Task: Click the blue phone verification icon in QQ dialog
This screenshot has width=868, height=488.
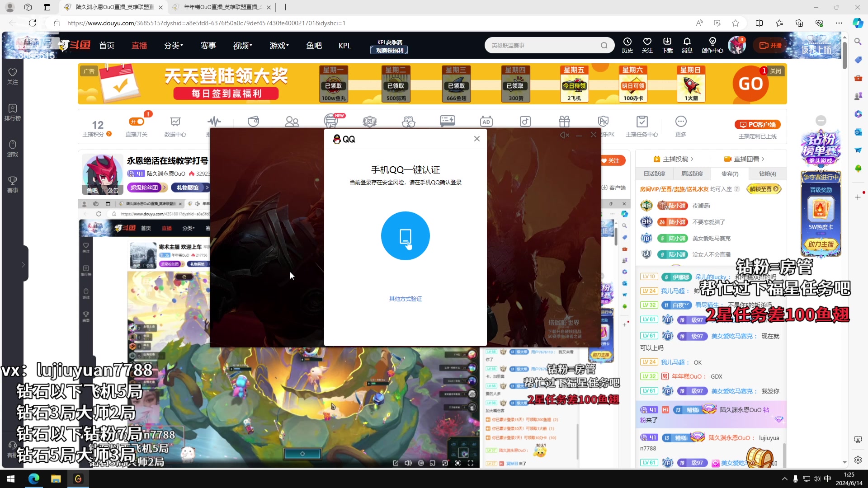Action: pyautogui.click(x=406, y=236)
